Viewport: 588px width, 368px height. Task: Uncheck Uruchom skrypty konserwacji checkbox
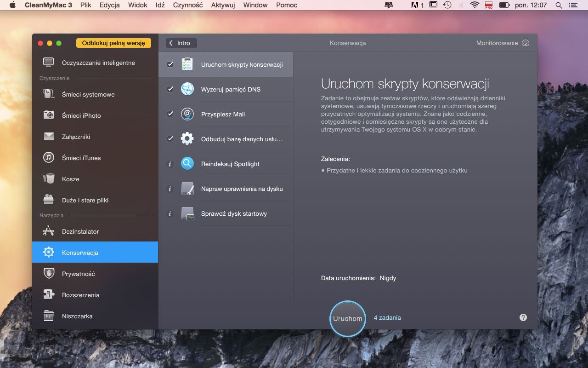pos(170,64)
